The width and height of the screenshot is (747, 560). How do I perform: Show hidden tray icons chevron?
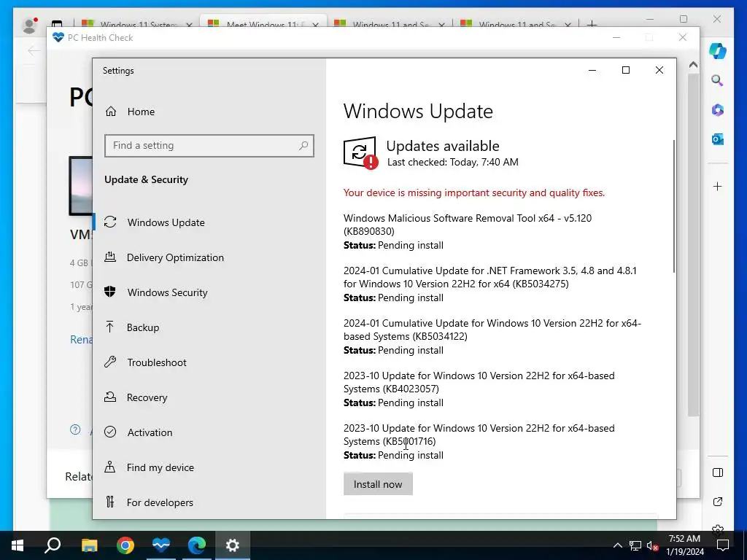click(617, 545)
